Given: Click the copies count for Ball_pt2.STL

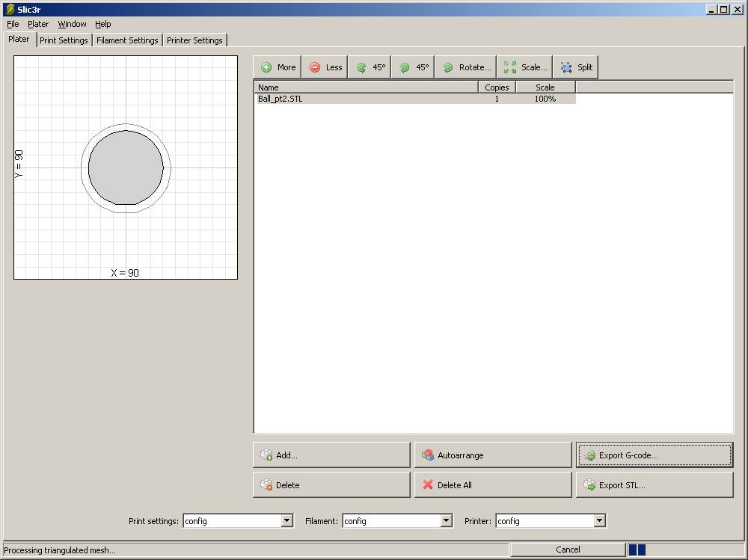Looking at the screenshot, I should (497, 99).
